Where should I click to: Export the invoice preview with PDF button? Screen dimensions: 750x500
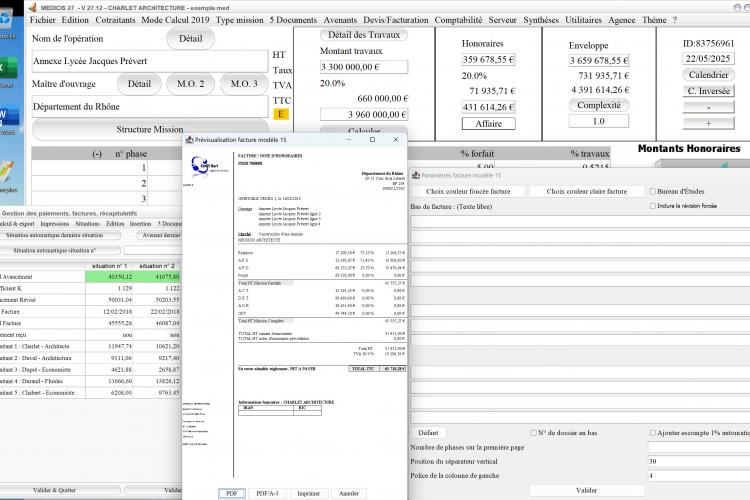tap(232, 493)
